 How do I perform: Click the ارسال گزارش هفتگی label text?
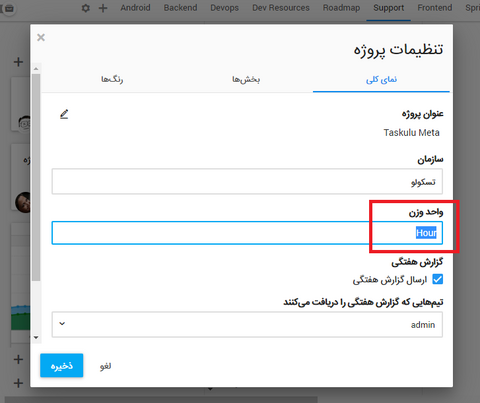[x=390, y=279]
